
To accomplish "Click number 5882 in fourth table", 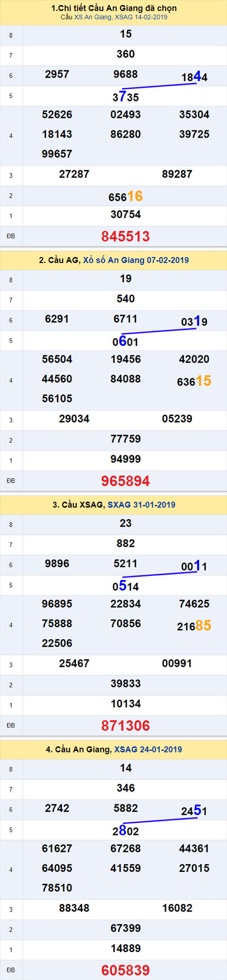I will click(125, 809).
